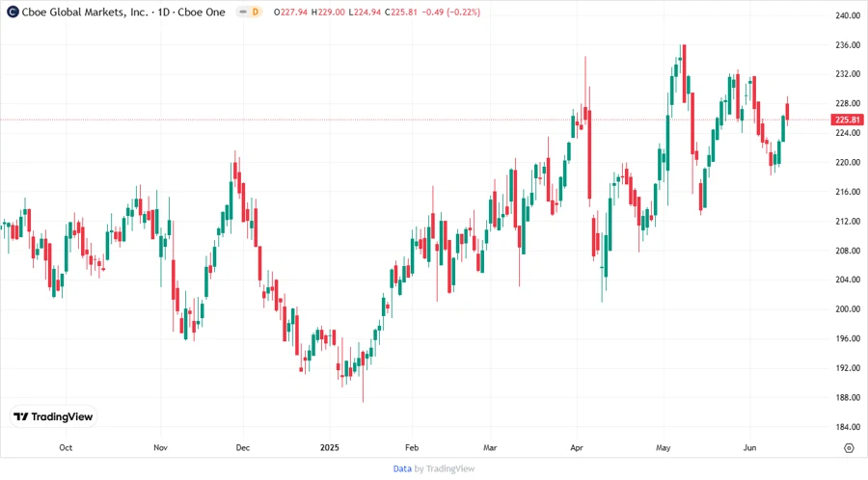Click the 208.00 price axis label

pos(848,251)
